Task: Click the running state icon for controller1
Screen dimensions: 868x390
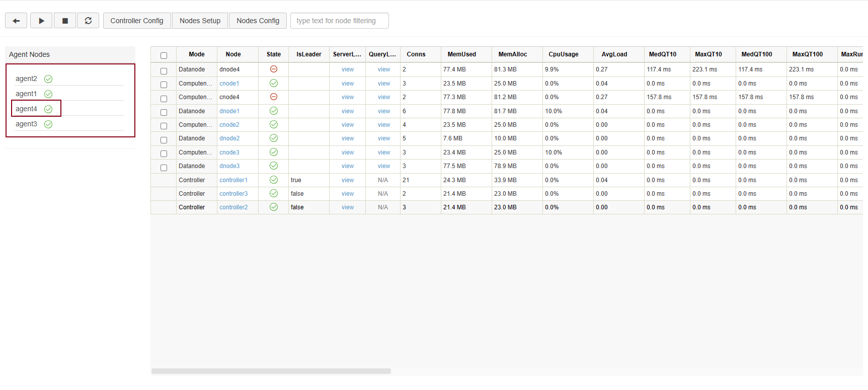Action: click(274, 180)
